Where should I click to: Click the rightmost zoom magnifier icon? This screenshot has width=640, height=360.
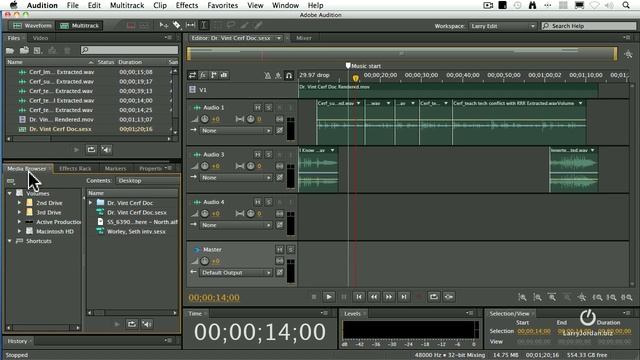627,298
